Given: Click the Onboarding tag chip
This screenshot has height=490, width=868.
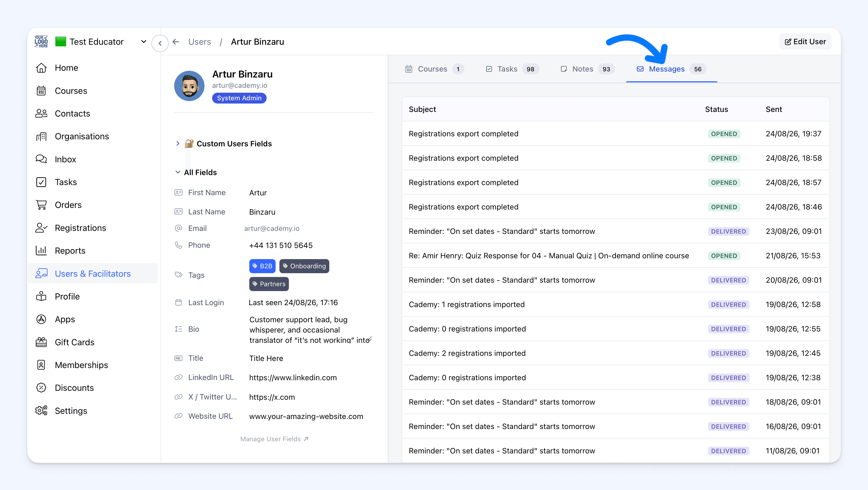Looking at the screenshot, I should click(304, 266).
